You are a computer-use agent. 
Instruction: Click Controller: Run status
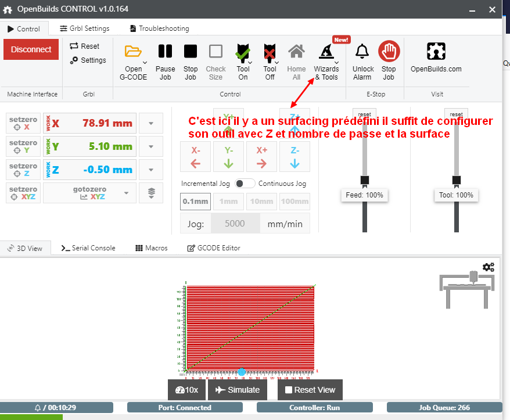pyautogui.click(x=314, y=407)
